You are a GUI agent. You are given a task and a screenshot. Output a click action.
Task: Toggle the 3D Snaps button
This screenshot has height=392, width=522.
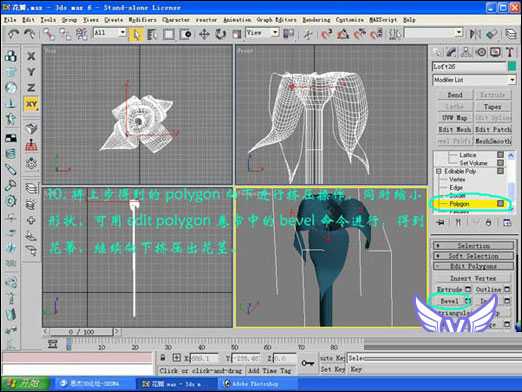click(327, 34)
